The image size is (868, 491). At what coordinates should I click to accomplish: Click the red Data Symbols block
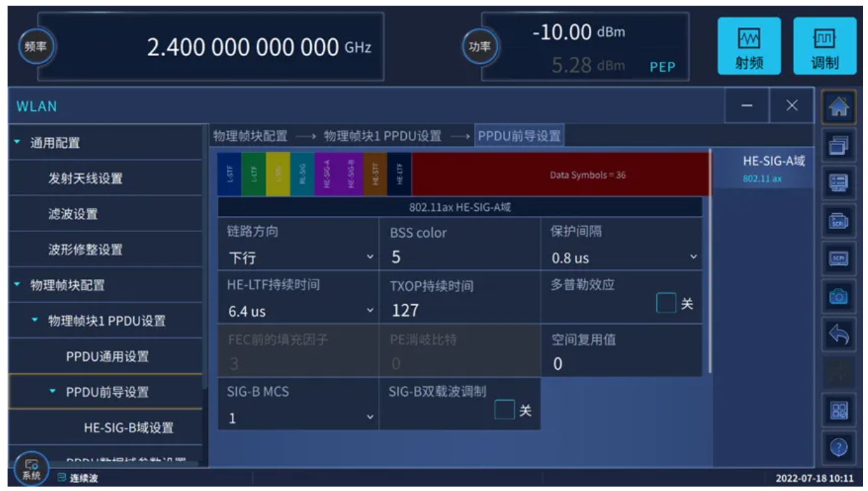point(560,175)
